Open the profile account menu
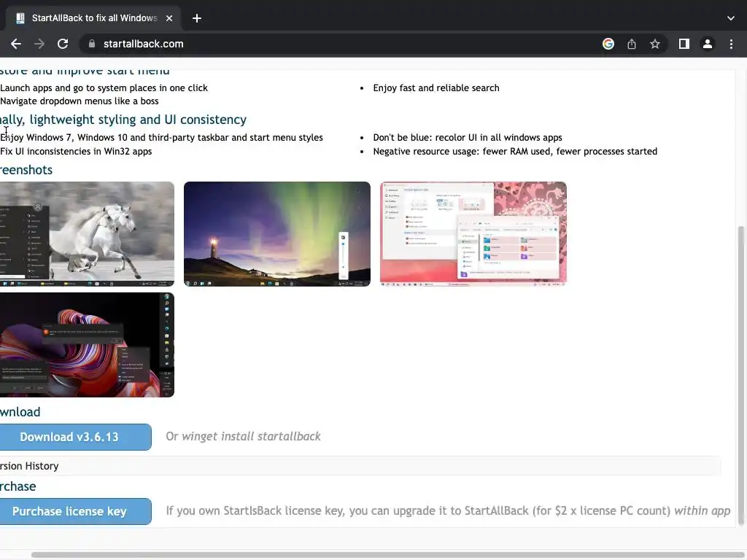747x560 pixels. (x=708, y=44)
